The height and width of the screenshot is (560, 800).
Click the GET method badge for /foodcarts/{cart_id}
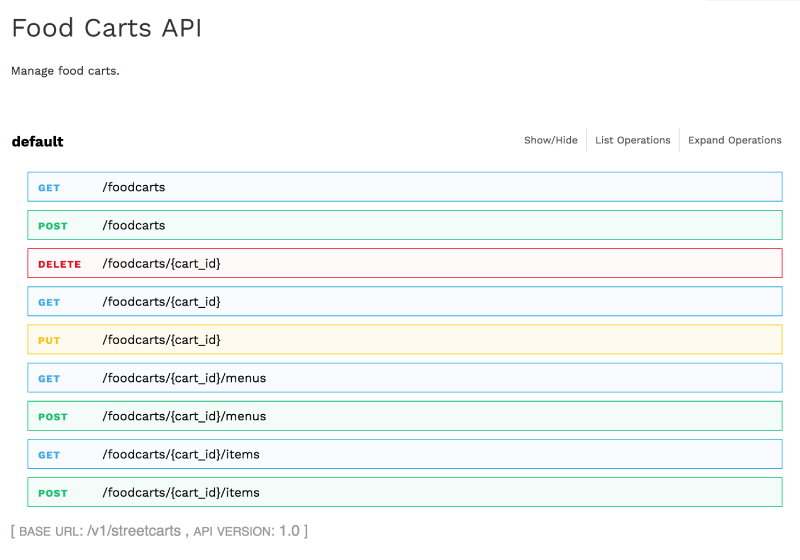[49, 302]
